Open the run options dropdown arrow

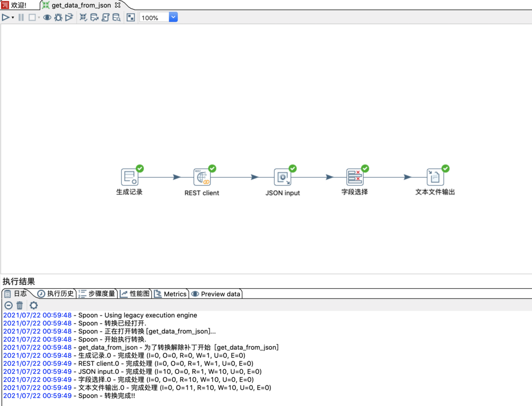click(x=13, y=17)
